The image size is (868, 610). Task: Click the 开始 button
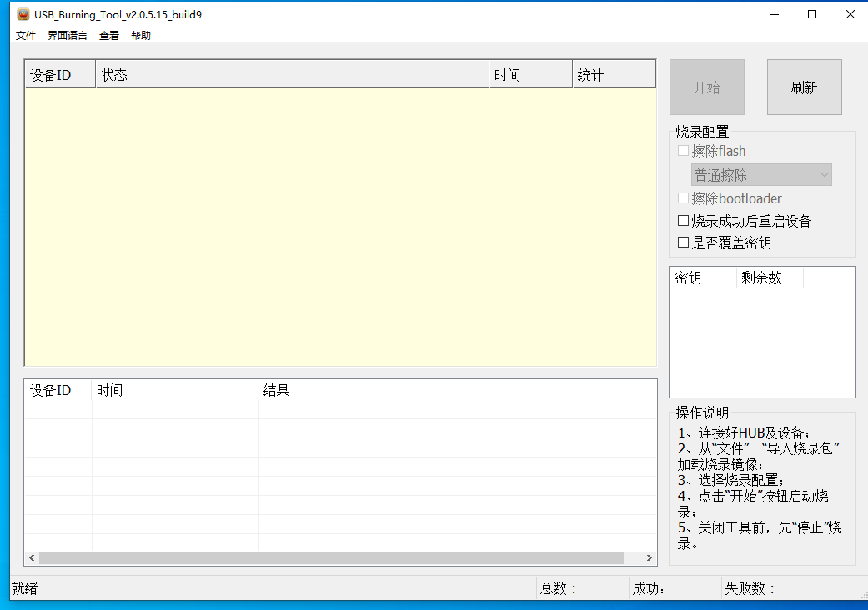(x=707, y=87)
